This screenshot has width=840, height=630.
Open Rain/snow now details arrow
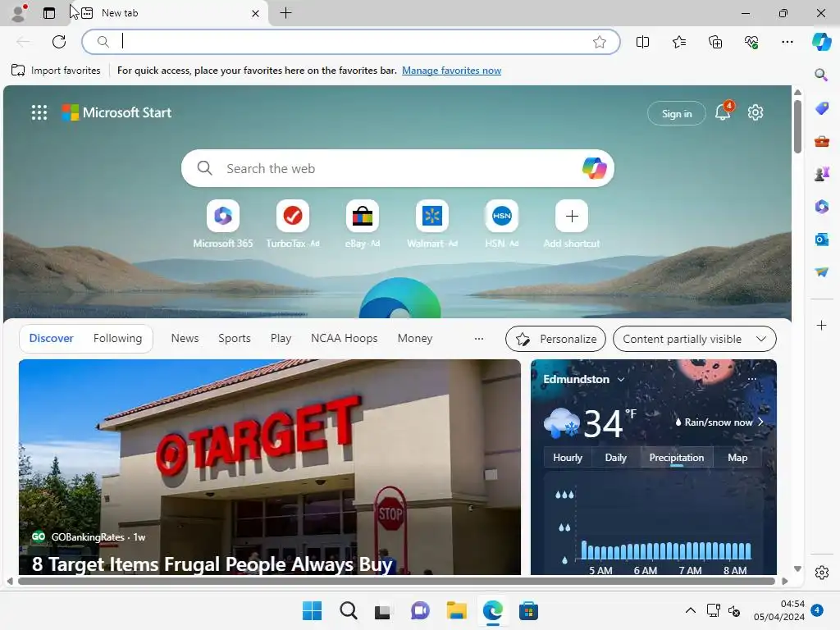point(760,422)
